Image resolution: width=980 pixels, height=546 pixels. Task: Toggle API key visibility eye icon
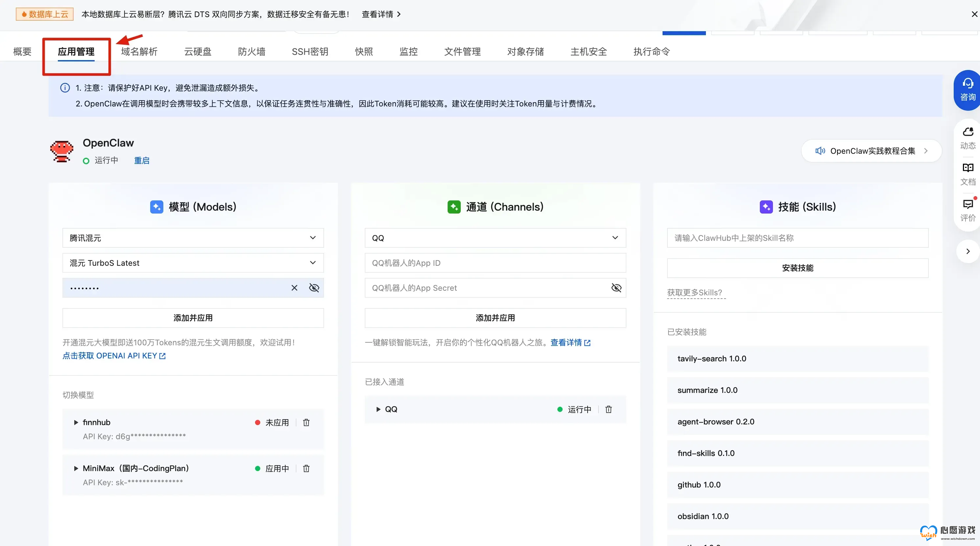[x=314, y=288]
